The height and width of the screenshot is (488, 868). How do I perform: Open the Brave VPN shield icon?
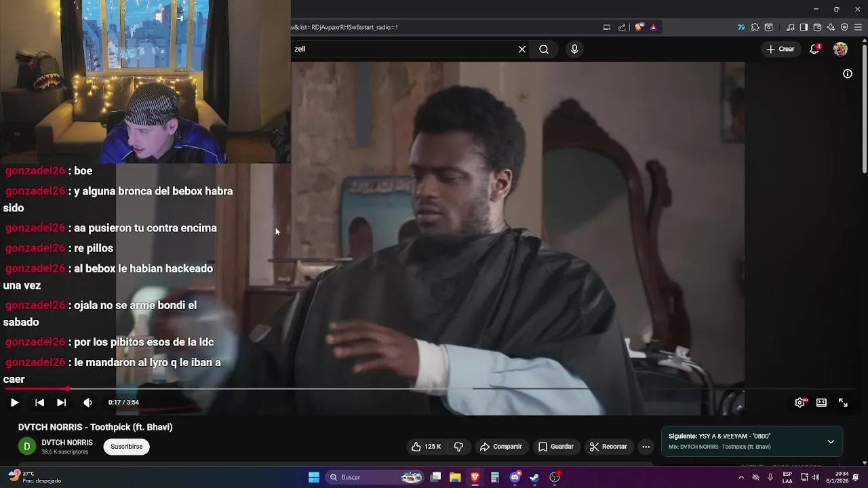(844, 27)
